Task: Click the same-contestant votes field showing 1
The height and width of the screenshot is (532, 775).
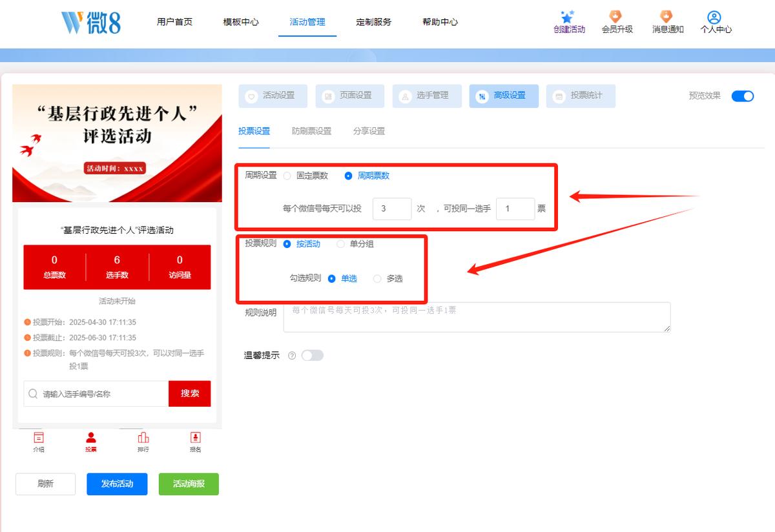Action: 515,209
